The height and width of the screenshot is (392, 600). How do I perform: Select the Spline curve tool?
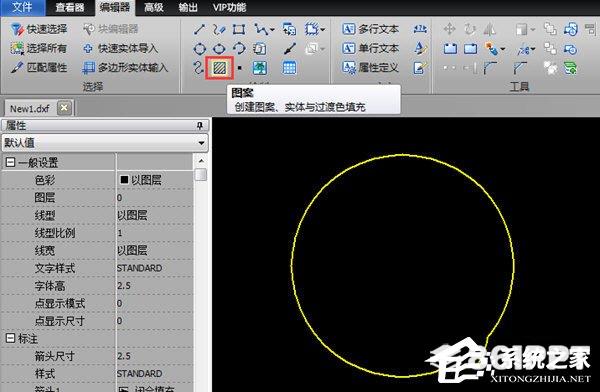pos(199,68)
